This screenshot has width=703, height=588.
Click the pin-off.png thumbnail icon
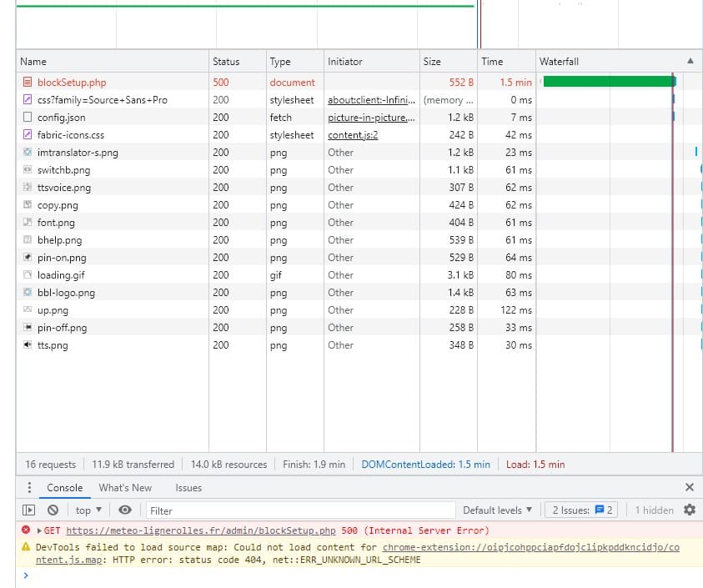28,327
